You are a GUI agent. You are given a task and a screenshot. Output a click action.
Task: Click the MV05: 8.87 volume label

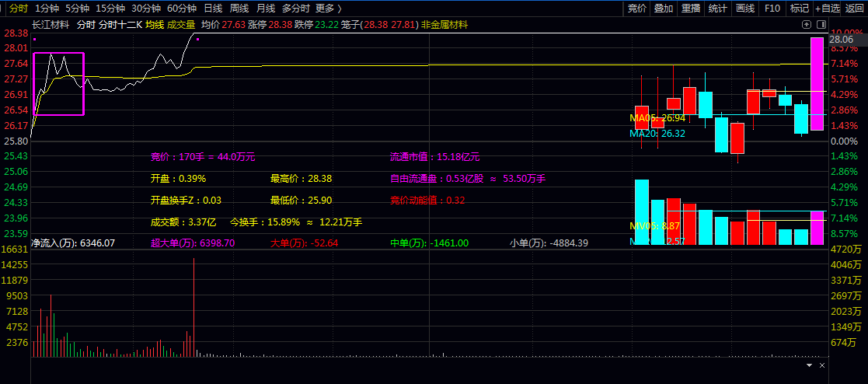pyautogui.click(x=654, y=226)
